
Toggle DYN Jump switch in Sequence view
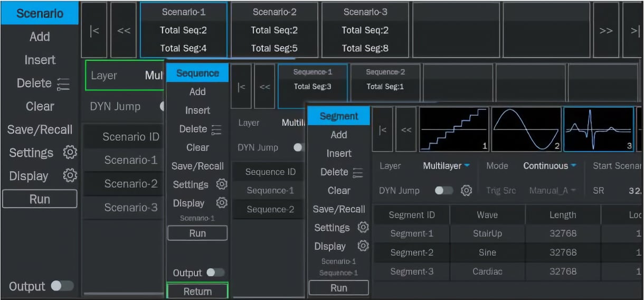300,148
